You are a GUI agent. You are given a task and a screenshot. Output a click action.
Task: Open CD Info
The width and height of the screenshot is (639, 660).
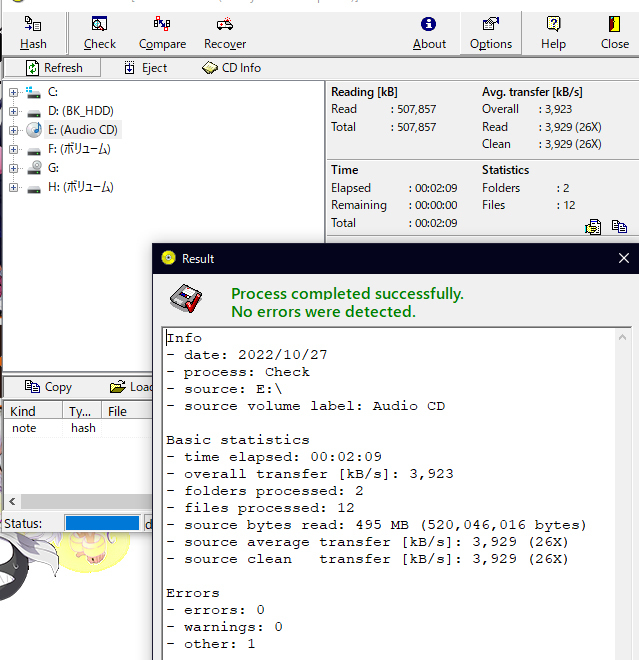click(x=231, y=68)
